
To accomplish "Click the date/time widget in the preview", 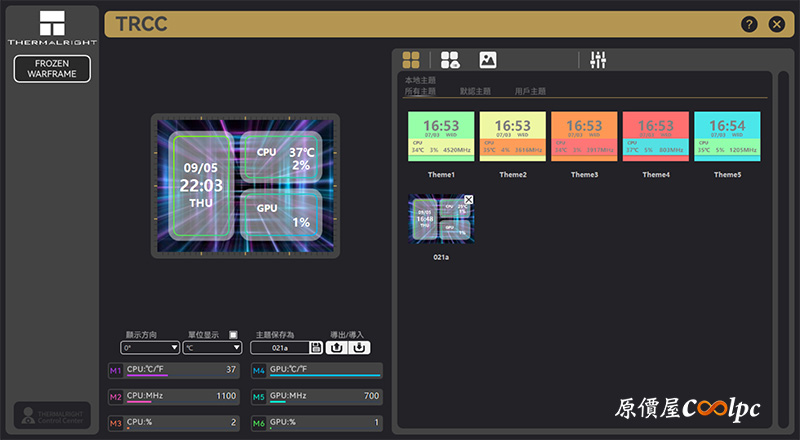I will (201, 186).
